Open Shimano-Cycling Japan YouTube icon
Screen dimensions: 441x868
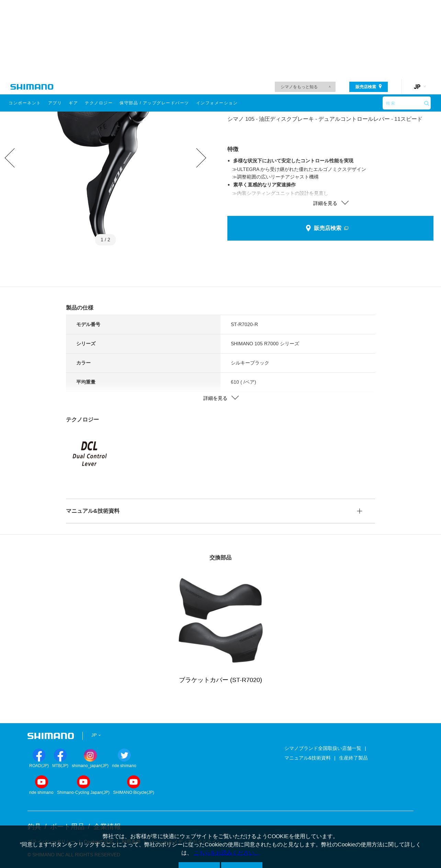point(83,782)
